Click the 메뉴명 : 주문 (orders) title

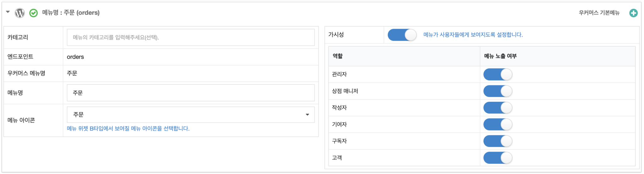pyautogui.click(x=71, y=13)
